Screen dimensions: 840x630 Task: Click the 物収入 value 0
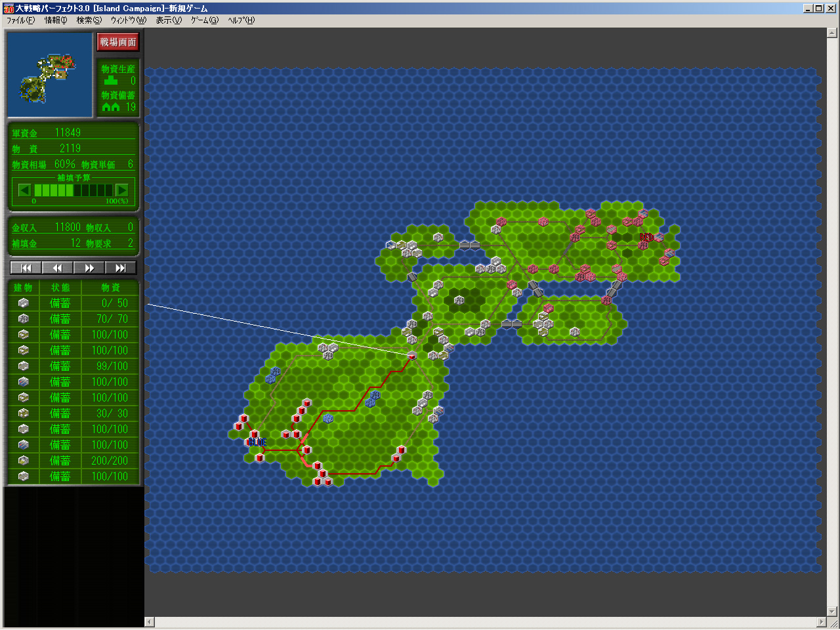click(x=131, y=227)
